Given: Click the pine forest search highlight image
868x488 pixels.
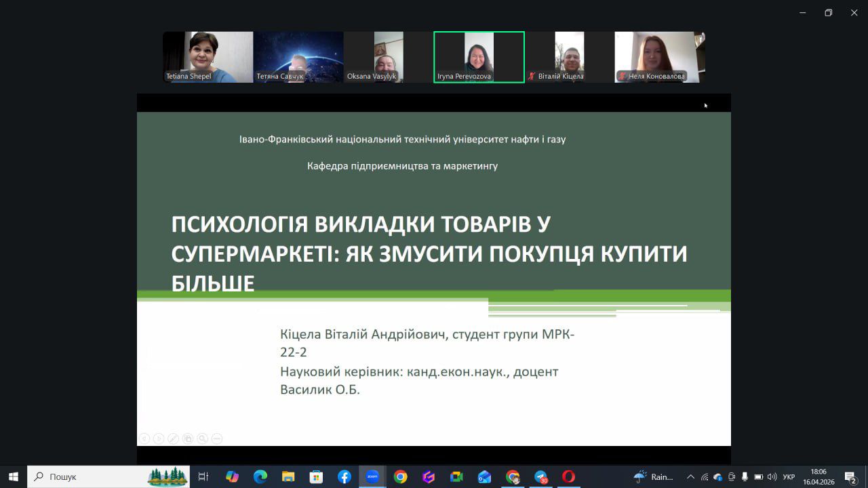Looking at the screenshot, I should 167,476.
